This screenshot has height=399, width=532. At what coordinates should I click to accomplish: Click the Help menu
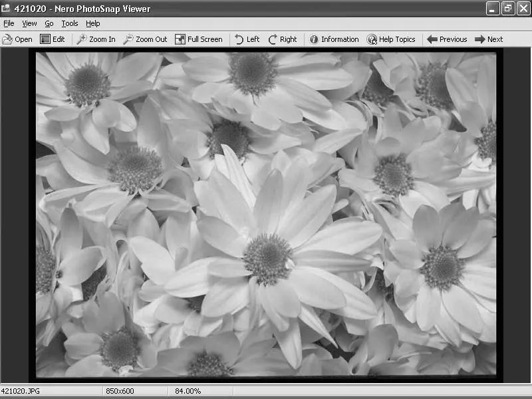pos(93,23)
